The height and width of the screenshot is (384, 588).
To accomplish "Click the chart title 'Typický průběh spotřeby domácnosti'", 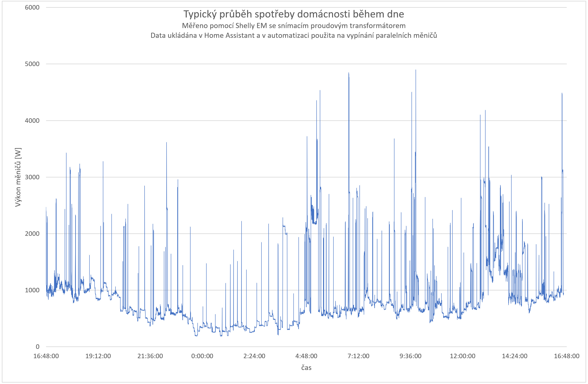I will [x=294, y=14].
